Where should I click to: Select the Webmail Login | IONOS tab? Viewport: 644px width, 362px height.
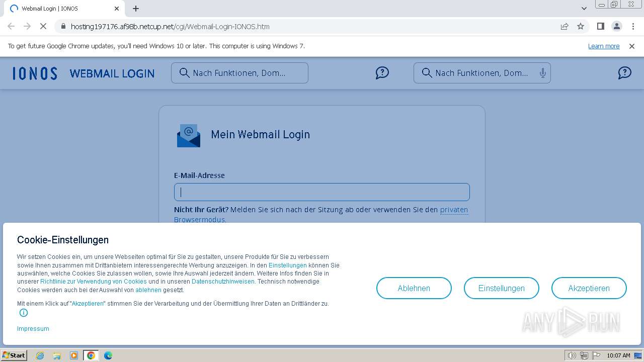tap(63, 9)
